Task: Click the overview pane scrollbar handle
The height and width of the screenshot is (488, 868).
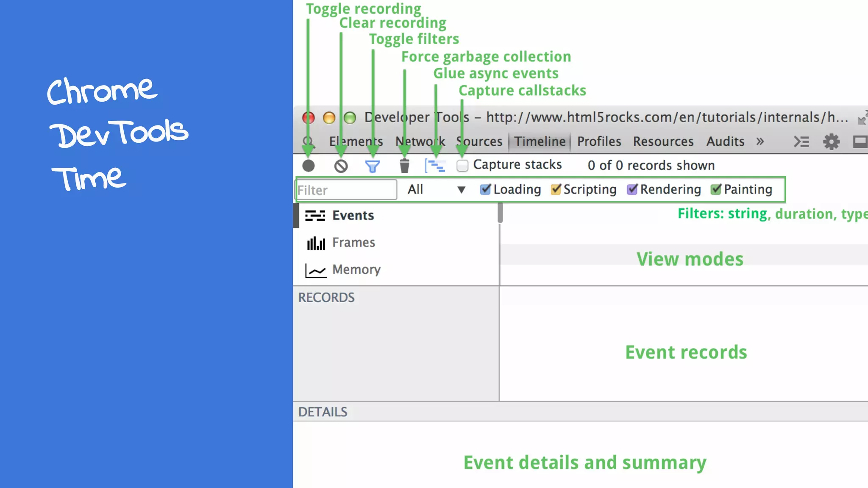Action: [x=500, y=213]
